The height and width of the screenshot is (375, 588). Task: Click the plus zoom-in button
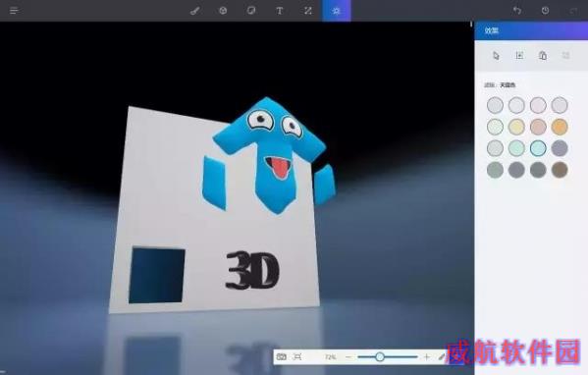point(426,357)
